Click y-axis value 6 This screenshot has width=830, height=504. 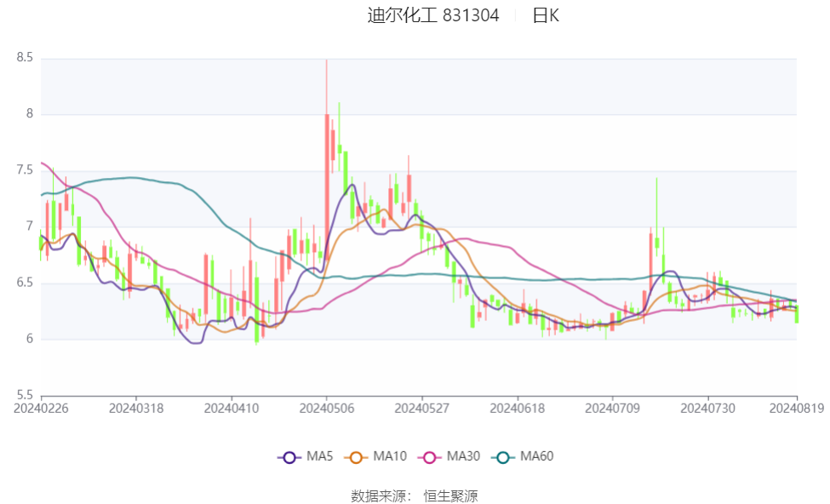coord(30,339)
